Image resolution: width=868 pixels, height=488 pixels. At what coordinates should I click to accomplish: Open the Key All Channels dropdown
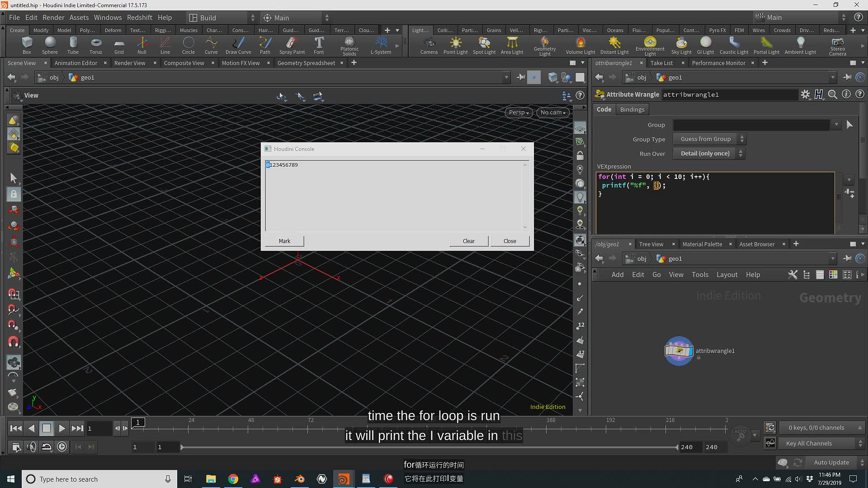[821, 444]
